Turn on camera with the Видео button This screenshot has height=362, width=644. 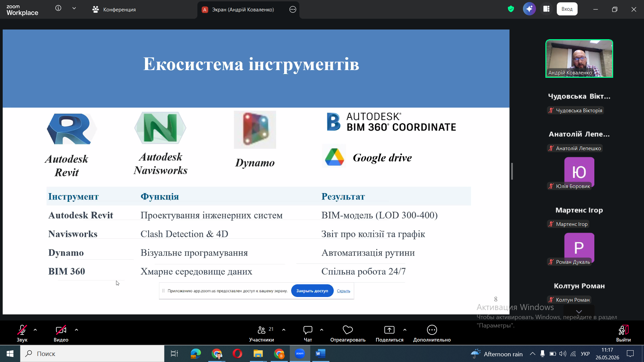click(61, 333)
